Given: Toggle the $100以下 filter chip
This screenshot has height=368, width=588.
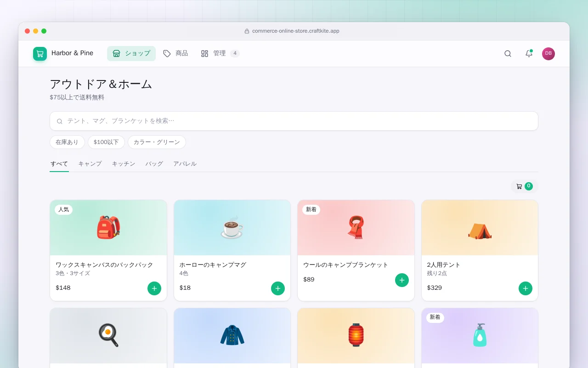Looking at the screenshot, I should point(106,142).
